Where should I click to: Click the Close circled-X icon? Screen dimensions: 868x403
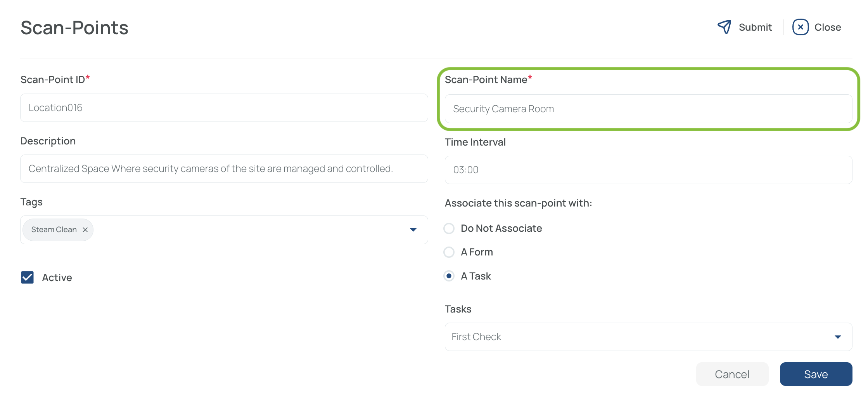point(801,27)
